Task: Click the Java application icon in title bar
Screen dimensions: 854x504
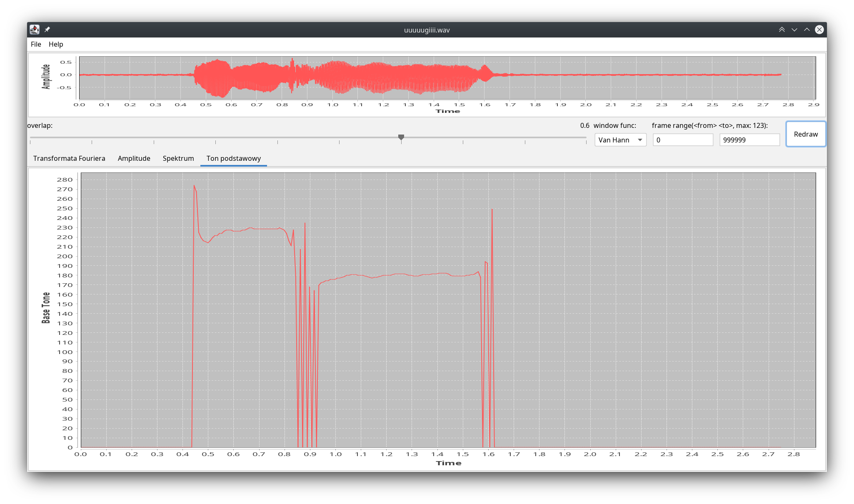Action: [35, 30]
